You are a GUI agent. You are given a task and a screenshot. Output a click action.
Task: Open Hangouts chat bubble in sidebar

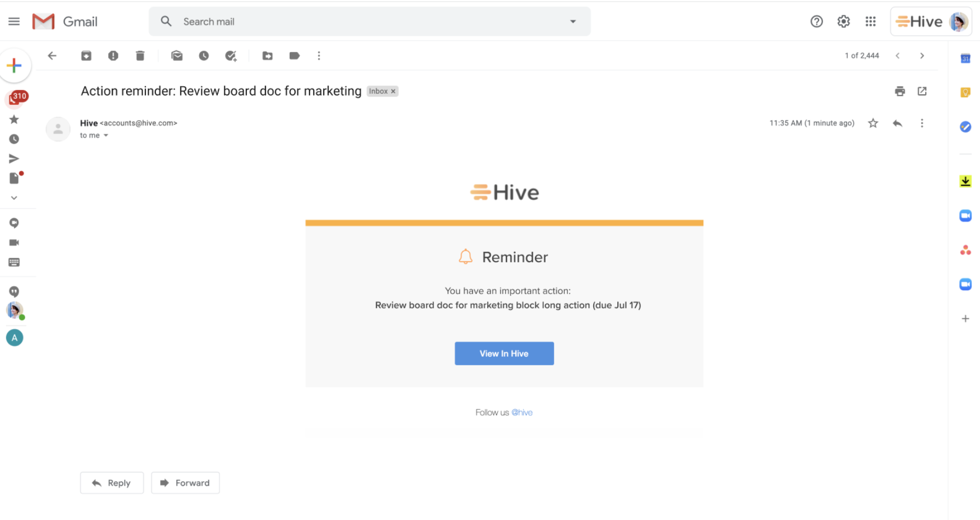coord(14,223)
